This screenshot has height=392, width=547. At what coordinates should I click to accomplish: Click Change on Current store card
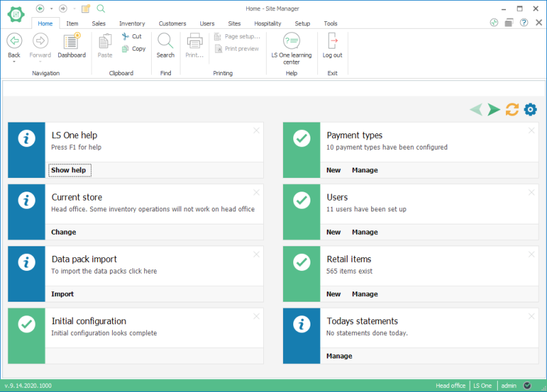click(64, 232)
